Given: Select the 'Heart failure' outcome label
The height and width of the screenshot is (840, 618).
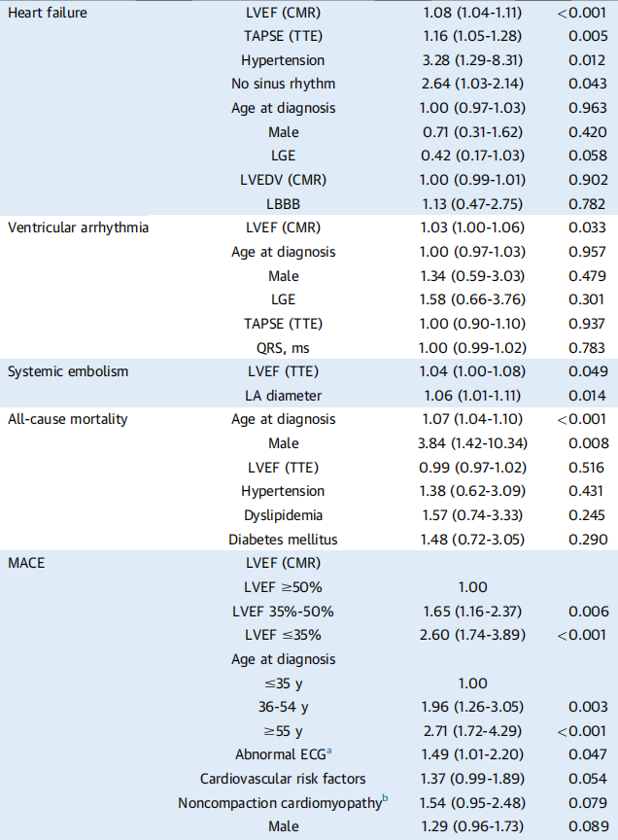Looking at the screenshot, I should click(47, 13).
